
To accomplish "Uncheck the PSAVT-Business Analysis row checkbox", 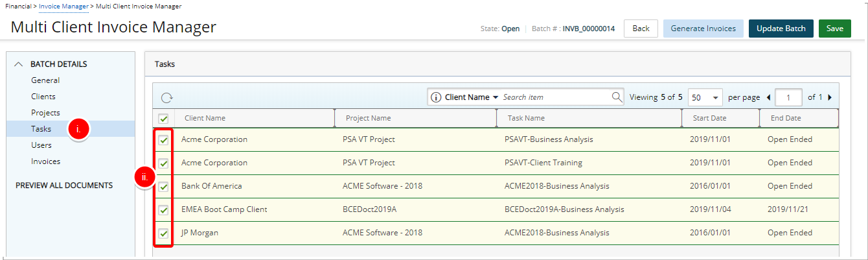I will click(164, 140).
